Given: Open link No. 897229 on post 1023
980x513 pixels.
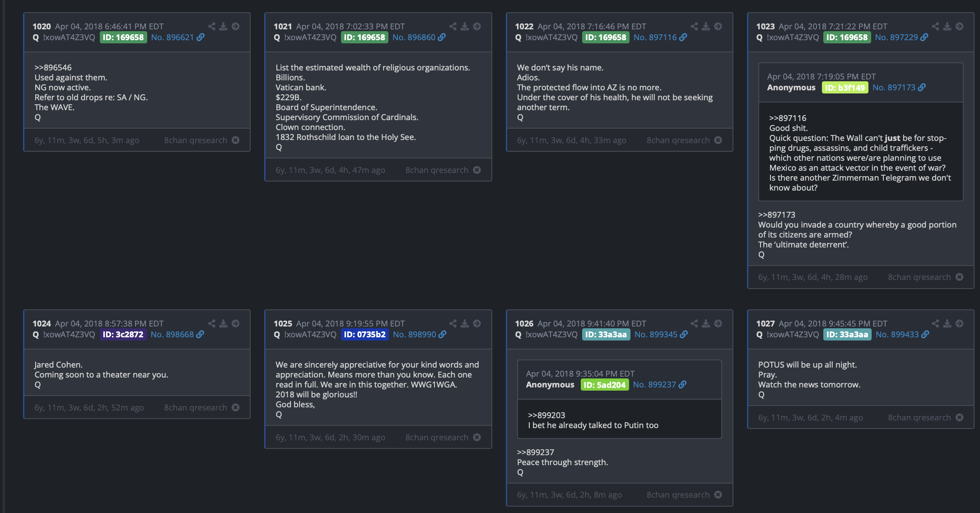Looking at the screenshot, I should (896, 37).
